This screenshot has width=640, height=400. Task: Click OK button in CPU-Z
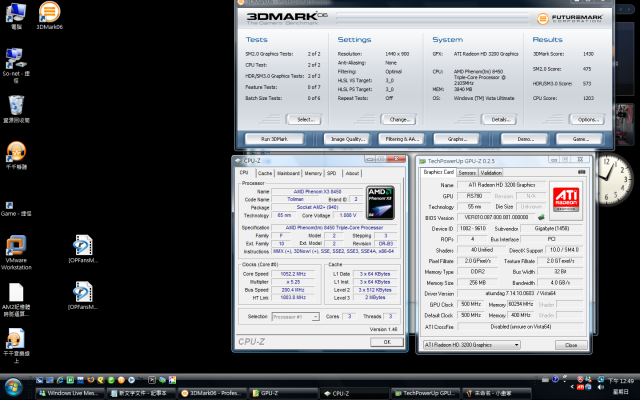coord(387,342)
